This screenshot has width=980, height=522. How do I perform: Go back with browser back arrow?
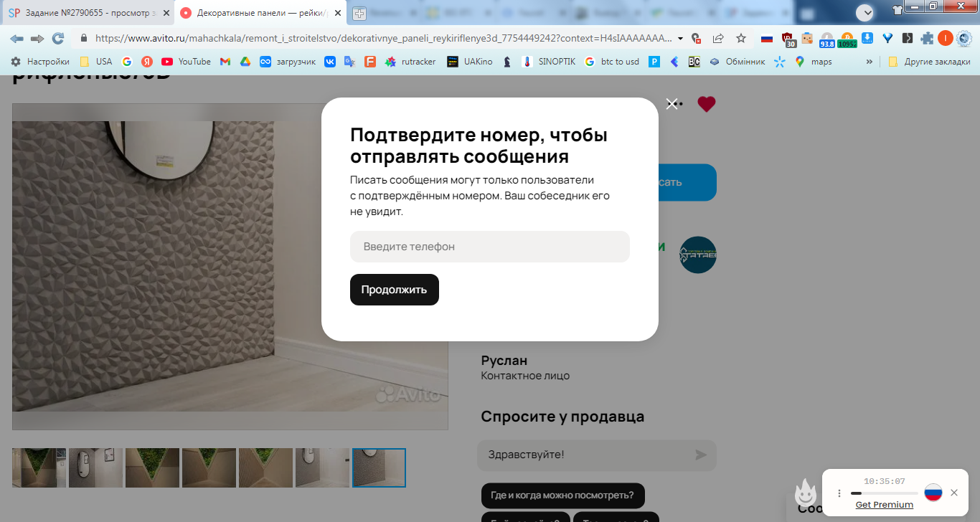coord(17,38)
